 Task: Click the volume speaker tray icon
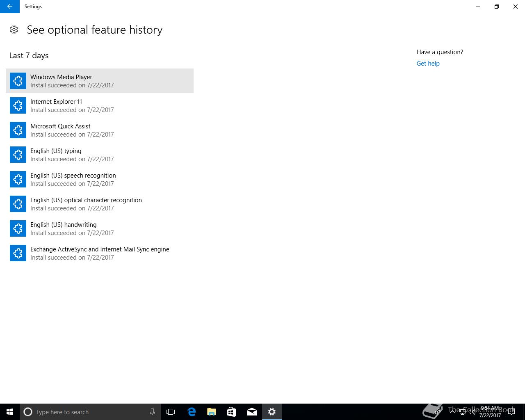point(472,412)
